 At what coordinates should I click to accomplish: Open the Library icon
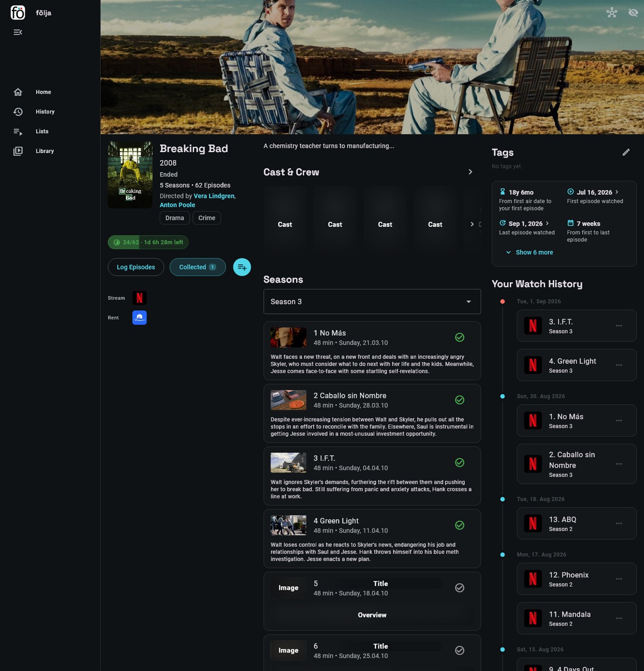18,151
